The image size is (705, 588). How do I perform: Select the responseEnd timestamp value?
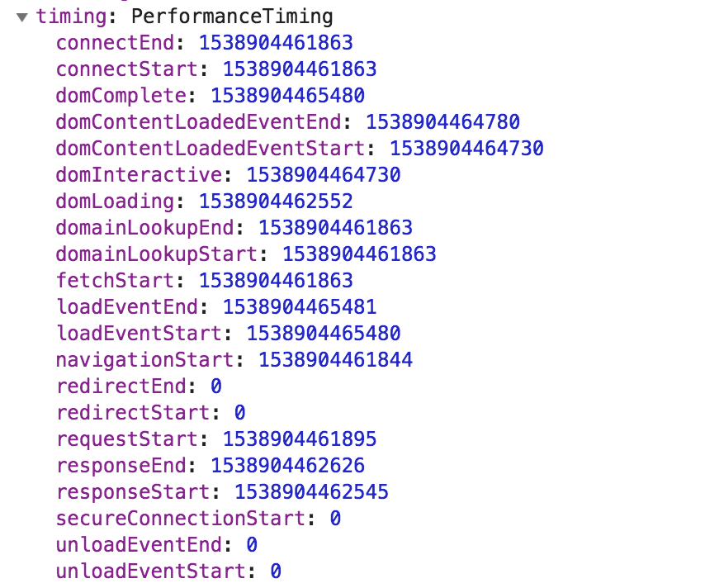(287, 466)
